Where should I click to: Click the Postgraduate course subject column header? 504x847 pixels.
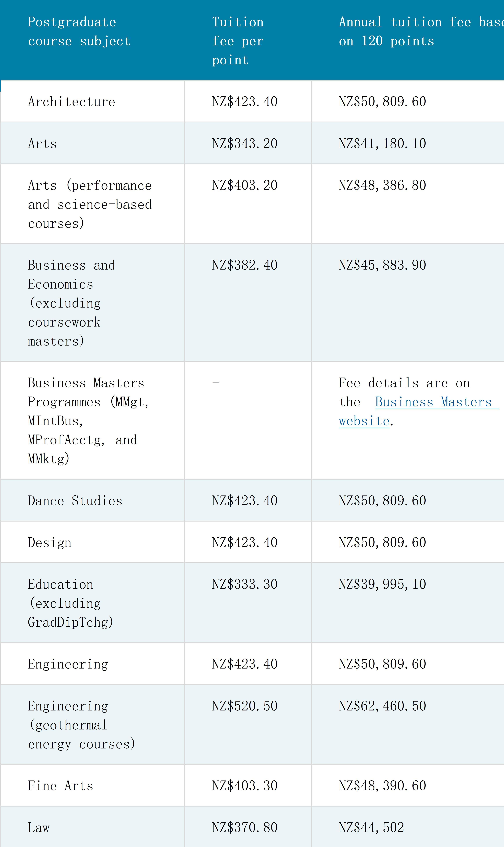(79, 32)
